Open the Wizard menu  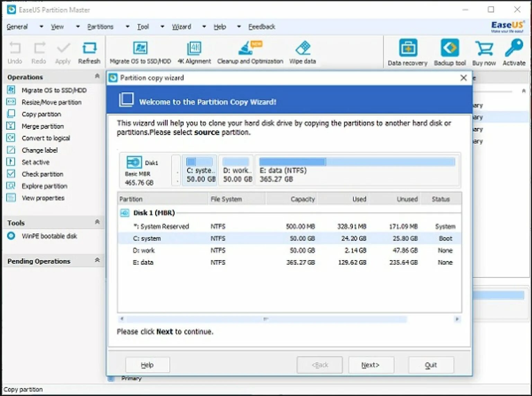(x=181, y=27)
